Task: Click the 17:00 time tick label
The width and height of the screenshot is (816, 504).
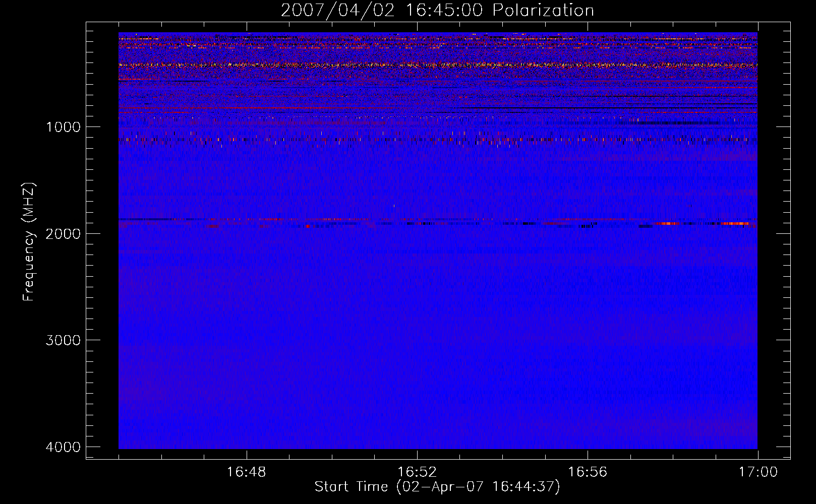Action: pos(758,472)
